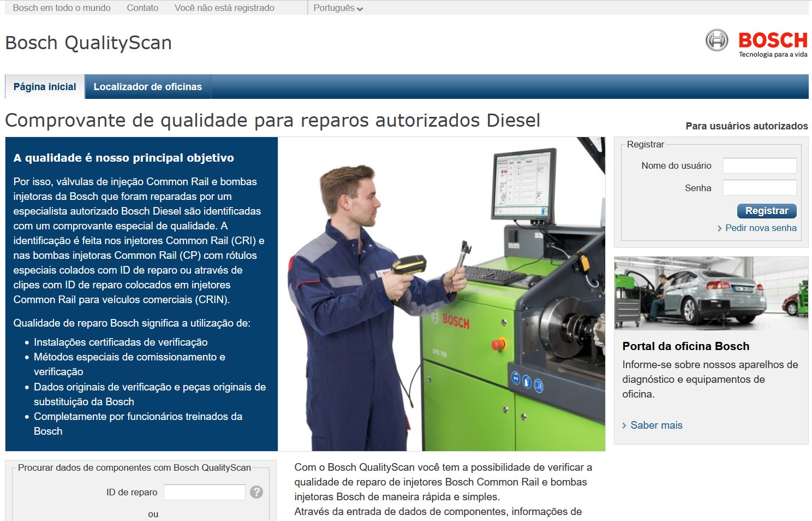Viewport: 812px width, 521px height.
Task: Open Bosch em todo o mundo menu
Action: tap(62, 8)
